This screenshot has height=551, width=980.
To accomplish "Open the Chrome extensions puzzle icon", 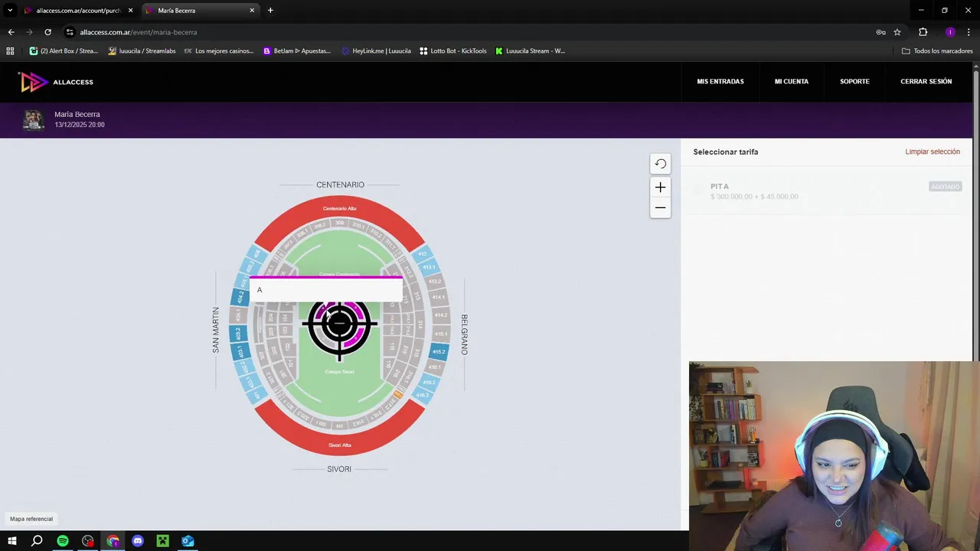I will pos(923,32).
